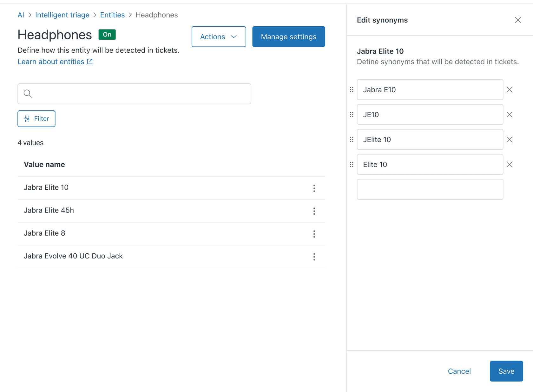The height and width of the screenshot is (392, 533).
Task: Click the Actions chevron arrow
Action: pyautogui.click(x=234, y=36)
